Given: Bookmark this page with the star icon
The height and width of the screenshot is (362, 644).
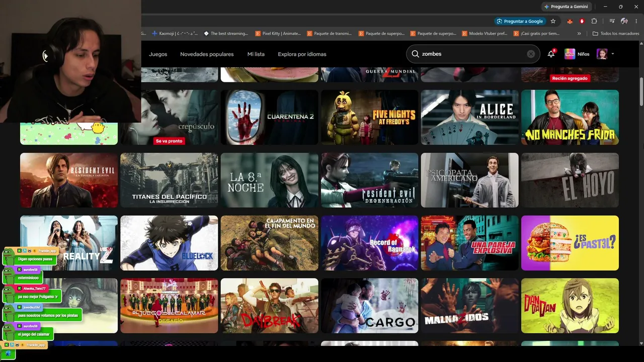Looking at the screenshot, I should click(x=553, y=21).
